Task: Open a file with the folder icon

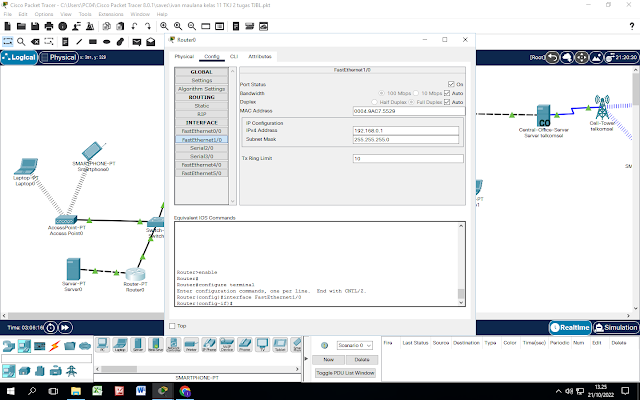Action: (x=21, y=27)
